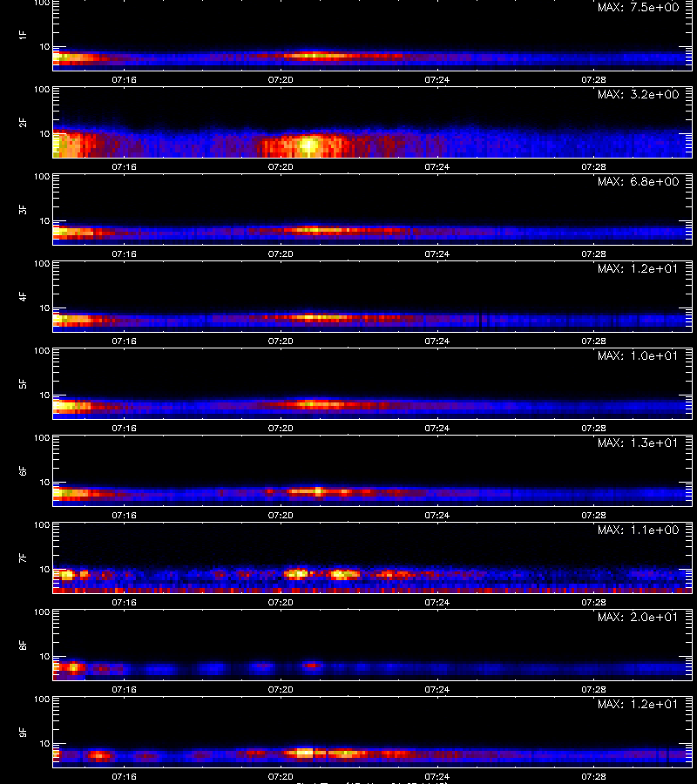
Task: Click the 07:16 tick label under 4F panel
Action: click(x=124, y=341)
